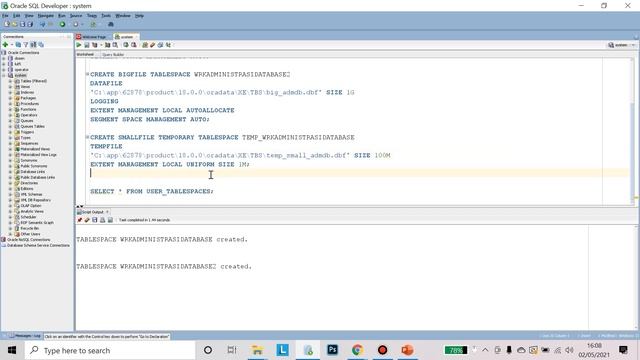Open the Navigate menu
The width and height of the screenshot is (640, 360).
[x=46, y=16]
